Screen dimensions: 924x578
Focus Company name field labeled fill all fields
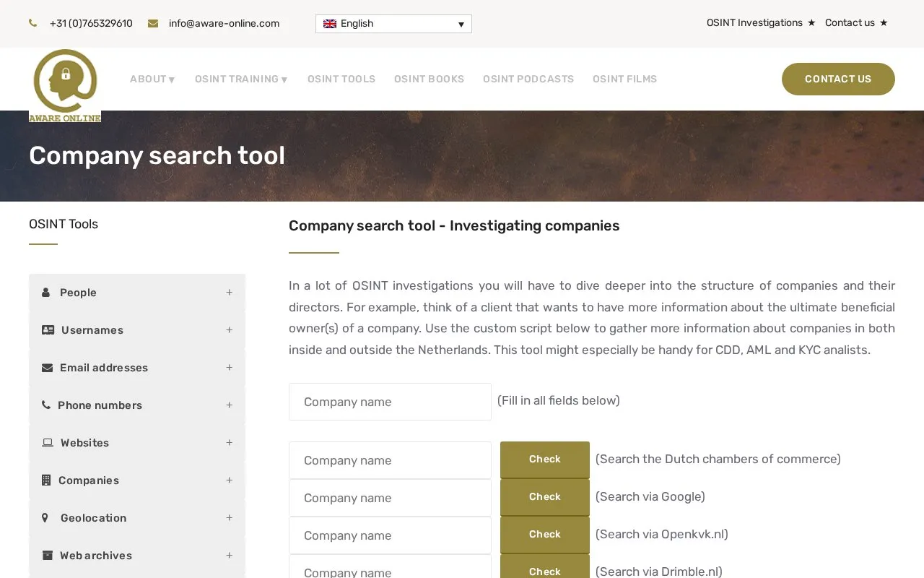click(390, 402)
